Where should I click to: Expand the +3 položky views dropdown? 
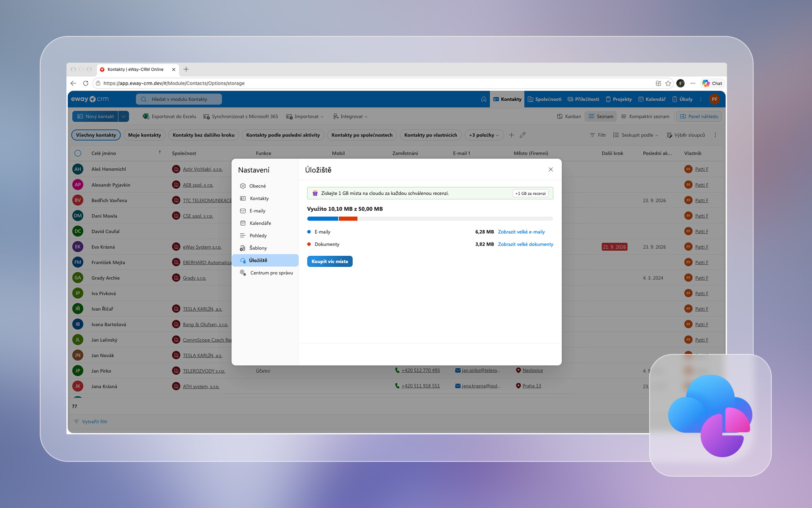(484, 135)
